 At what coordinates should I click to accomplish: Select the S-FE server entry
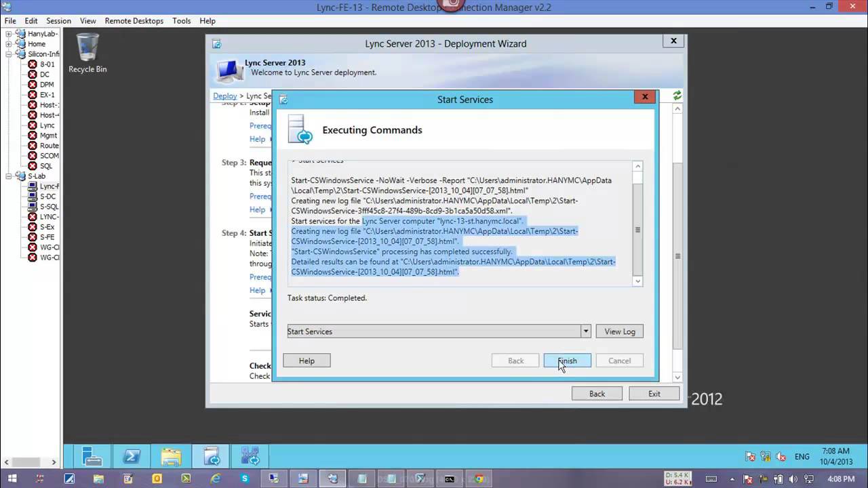pos(47,237)
